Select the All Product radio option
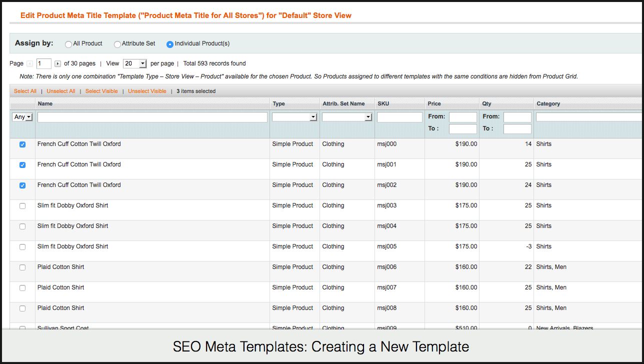Image resolution: width=644 pixels, height=364 pixels. (68, 44)
